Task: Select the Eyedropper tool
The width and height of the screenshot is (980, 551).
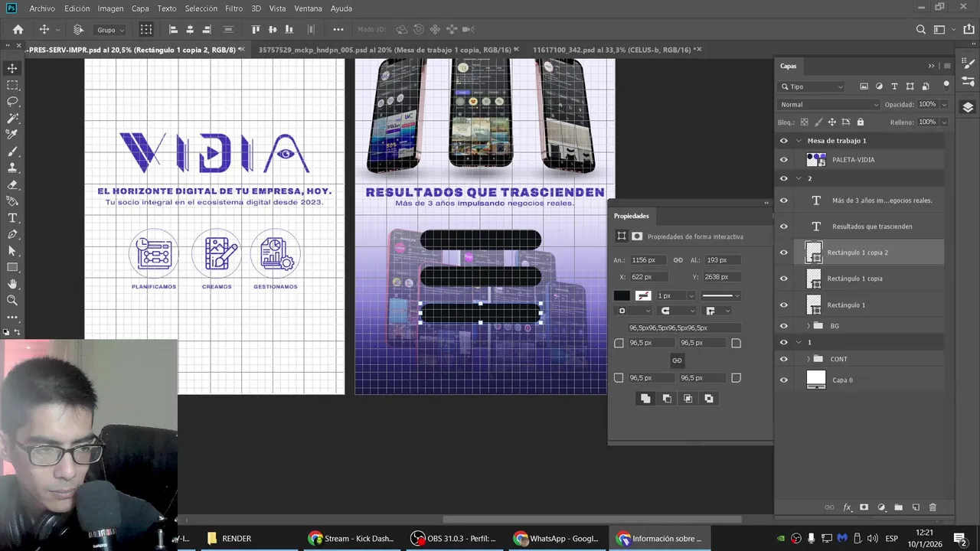Action: tap(12, 135)
